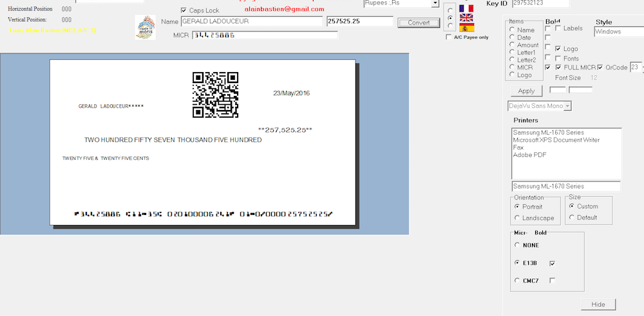Viewport: 644px width, 316px height.
Task: Select Landscape orientation
Action: (x=517, y=218)
